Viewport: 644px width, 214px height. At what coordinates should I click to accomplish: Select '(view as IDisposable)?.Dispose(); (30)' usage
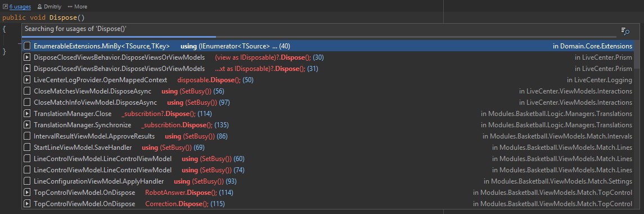(x=269, y=57)
